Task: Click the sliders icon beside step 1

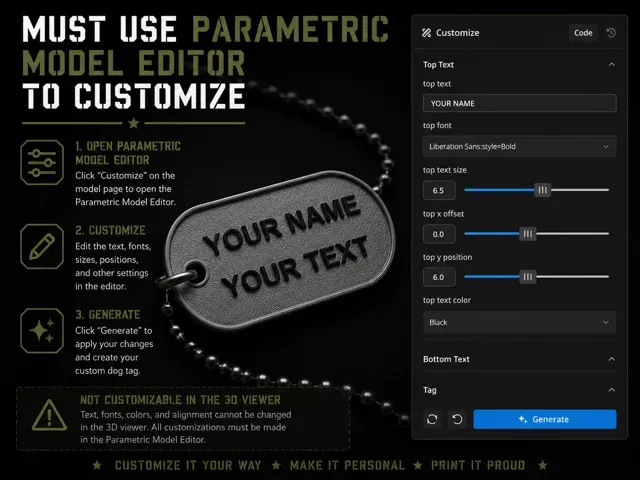Action: pos(42,162)
